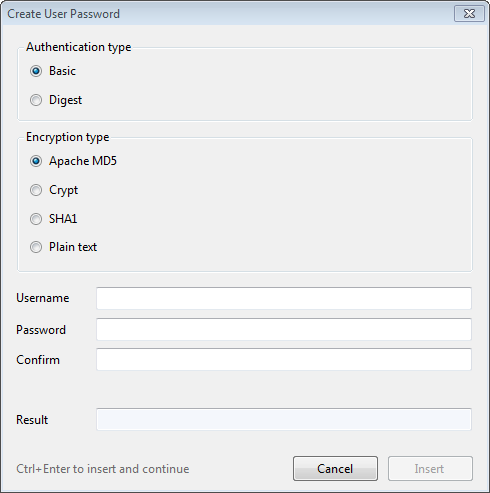Click the read-only Result field
The height and width of the screenshot is (493, 490).
click(x=284, y=419)
